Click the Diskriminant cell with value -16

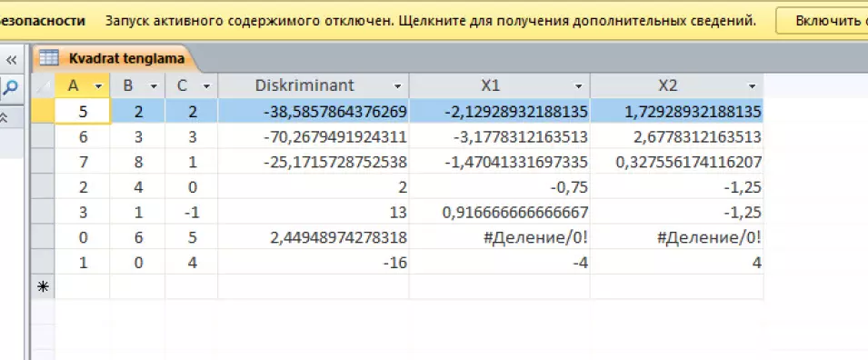(314, 262)
